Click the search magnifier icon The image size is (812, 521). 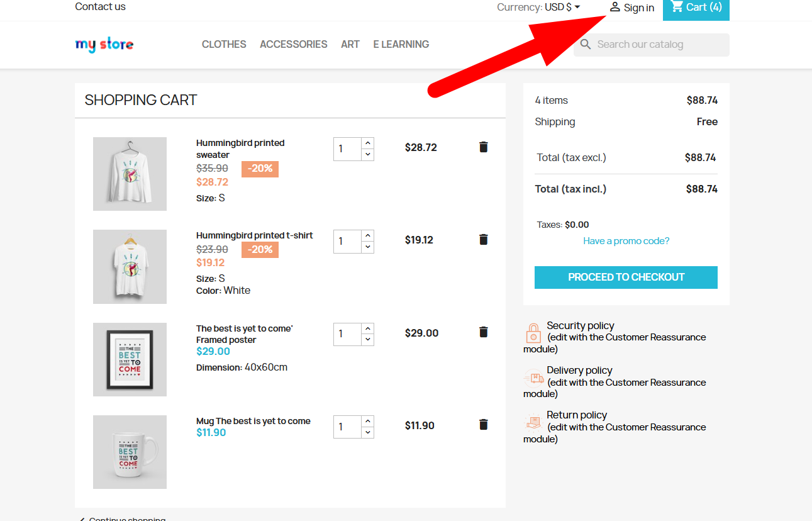(x=586, y=45)
